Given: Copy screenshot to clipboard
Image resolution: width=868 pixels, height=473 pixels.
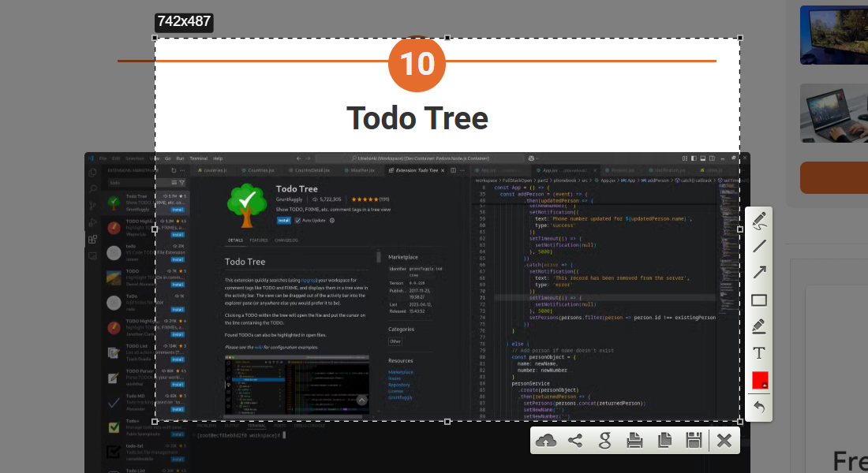Looking at the screenshot, I should pos(664,441).
